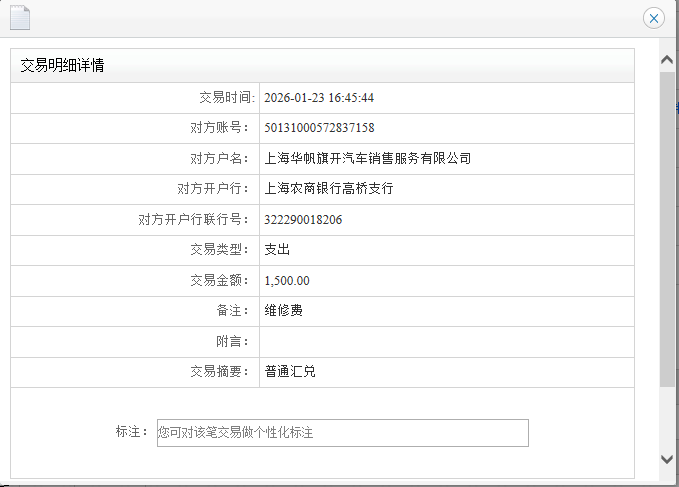Image resolution: width=679 pixels, height=487 pixels.
Task: Click the scrollbar up arrow
Action: tap(668, 60)
